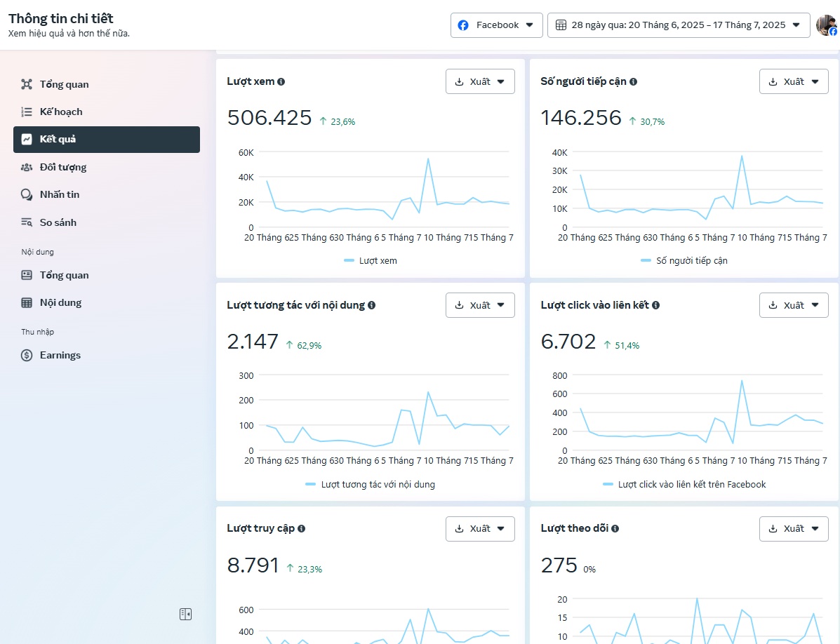Go to Tổng quan in main navigation

click(107, 84)
